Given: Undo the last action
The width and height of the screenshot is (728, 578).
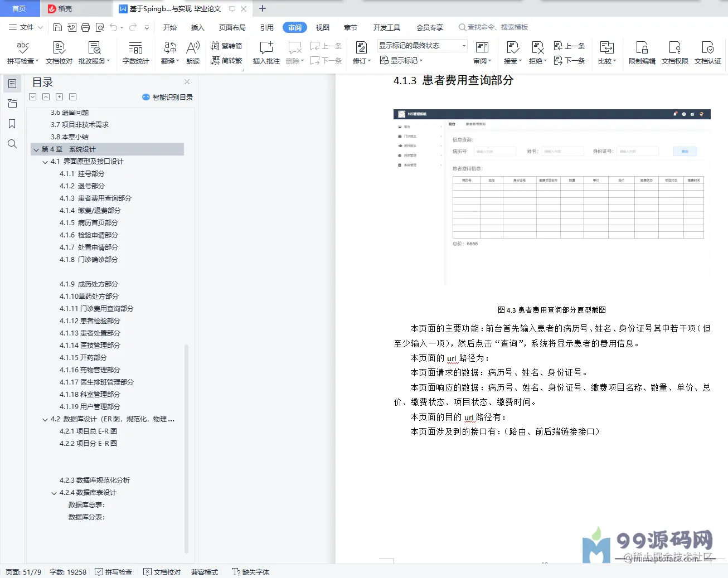Looking at the screenshot, I should point(114,27).
